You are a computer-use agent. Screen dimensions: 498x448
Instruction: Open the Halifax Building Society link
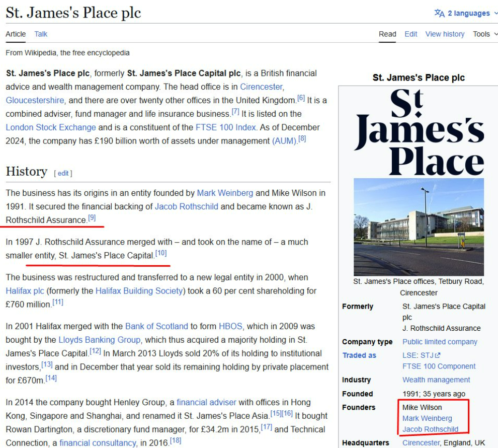point(139,290)
